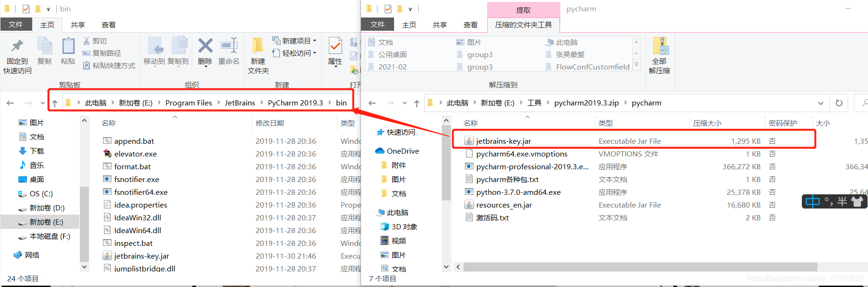The width and height of the screenshot is (868, 287).
Task: Click the Properties (属性) icon
Action: click(335, 46)
